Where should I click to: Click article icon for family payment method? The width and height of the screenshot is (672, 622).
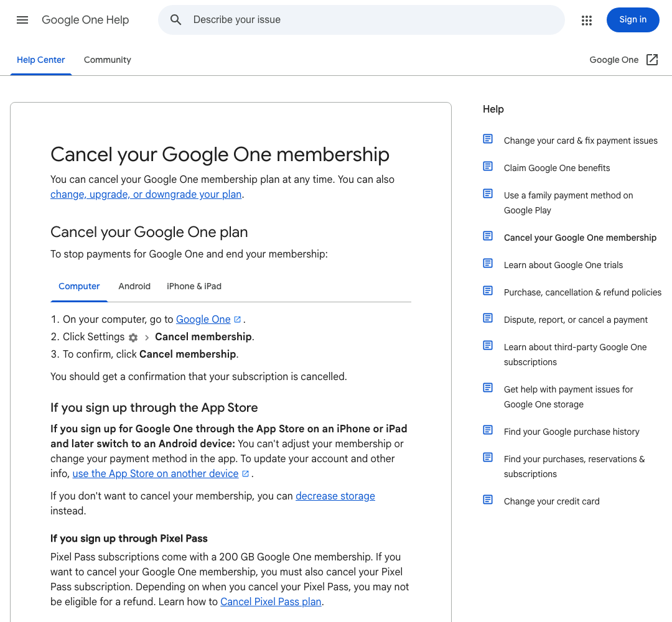[x=488, y=193]
